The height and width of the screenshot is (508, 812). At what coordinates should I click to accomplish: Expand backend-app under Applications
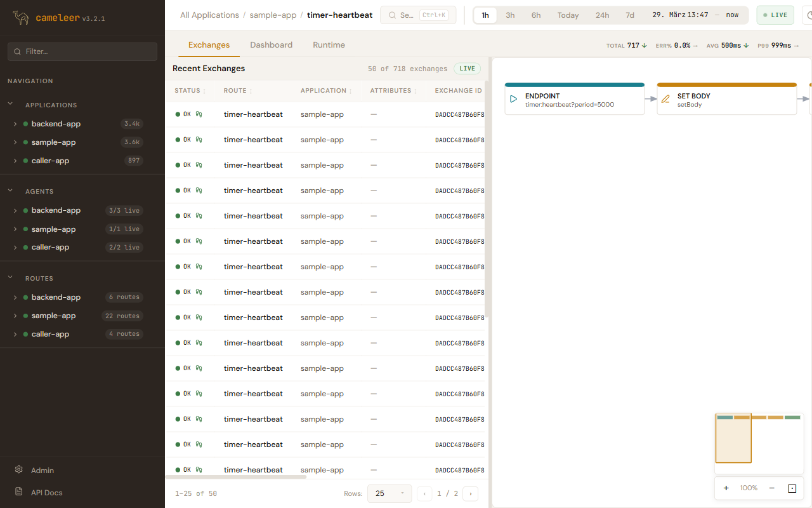coord(15,124)
